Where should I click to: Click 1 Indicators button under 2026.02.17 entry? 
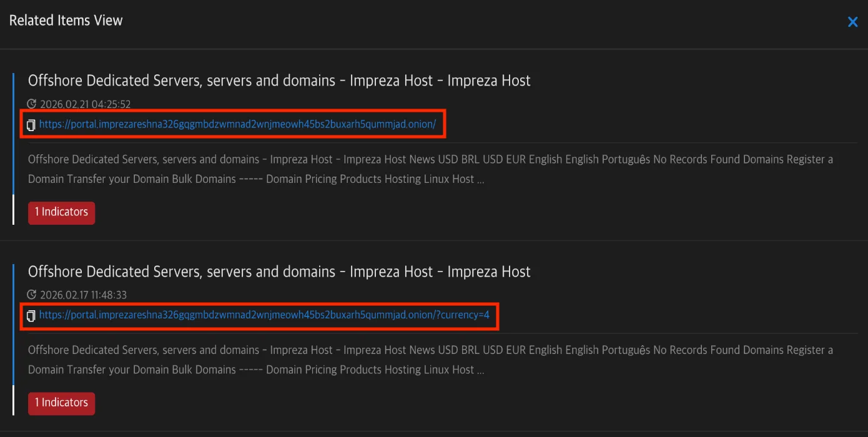[61, 403]
